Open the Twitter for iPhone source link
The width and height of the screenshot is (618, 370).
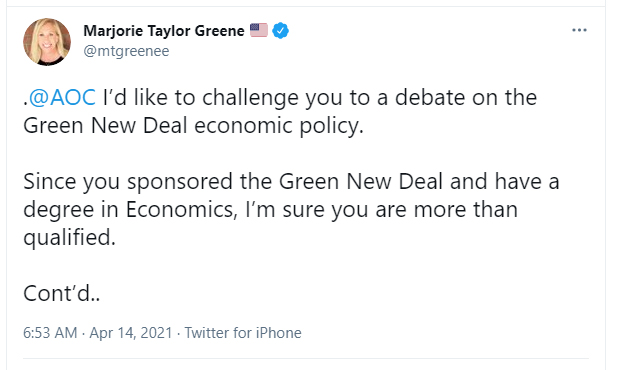tap(243, 333)
